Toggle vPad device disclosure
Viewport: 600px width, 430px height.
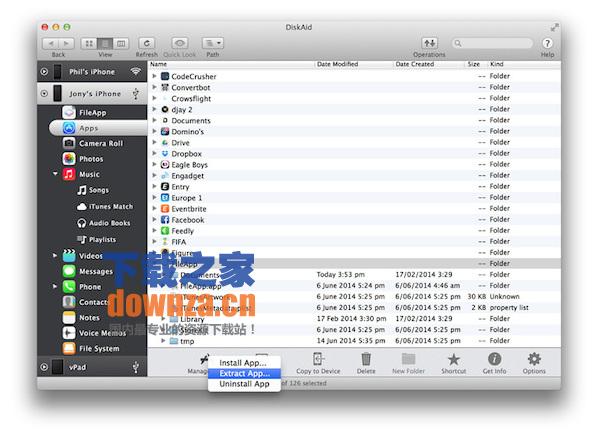point(44,367)
